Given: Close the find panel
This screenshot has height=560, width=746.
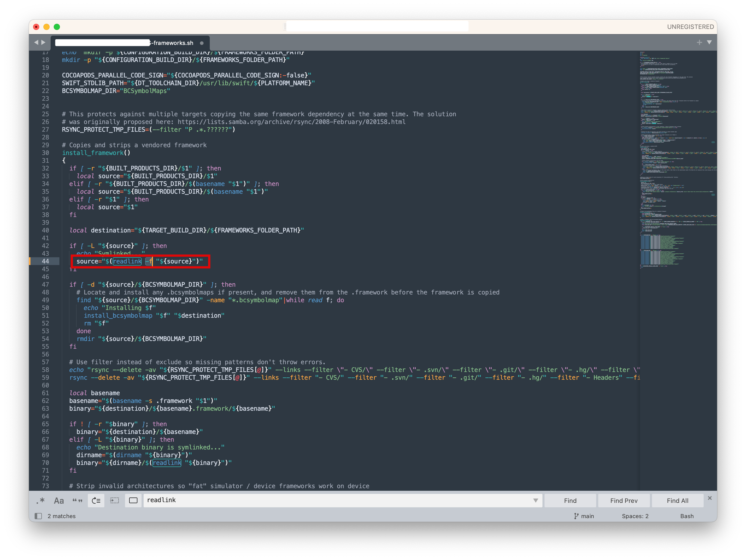Looking at the screenshot, I should point(710,498).
